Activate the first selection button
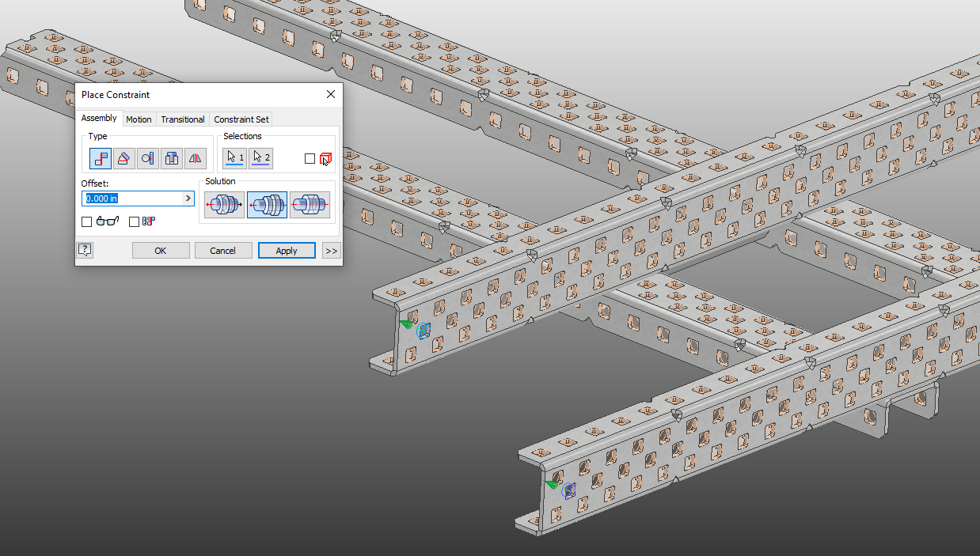 [x=235, y=158]
